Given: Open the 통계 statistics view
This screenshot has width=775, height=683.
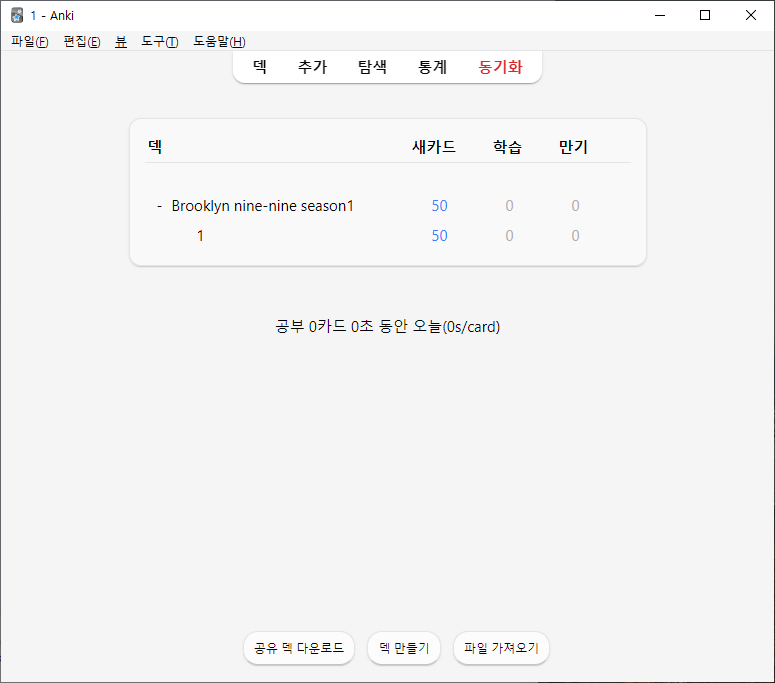Looking at the screenshot, I should click(432, 67).
